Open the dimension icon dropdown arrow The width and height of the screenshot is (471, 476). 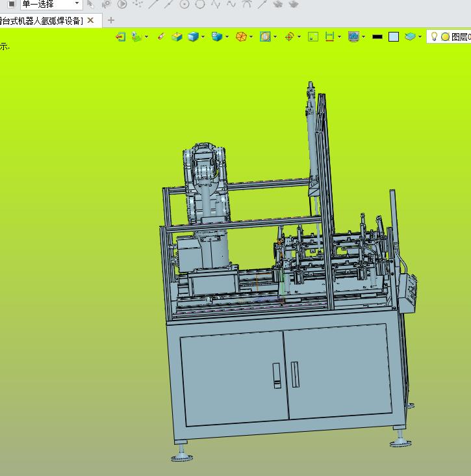coord(339,37)
